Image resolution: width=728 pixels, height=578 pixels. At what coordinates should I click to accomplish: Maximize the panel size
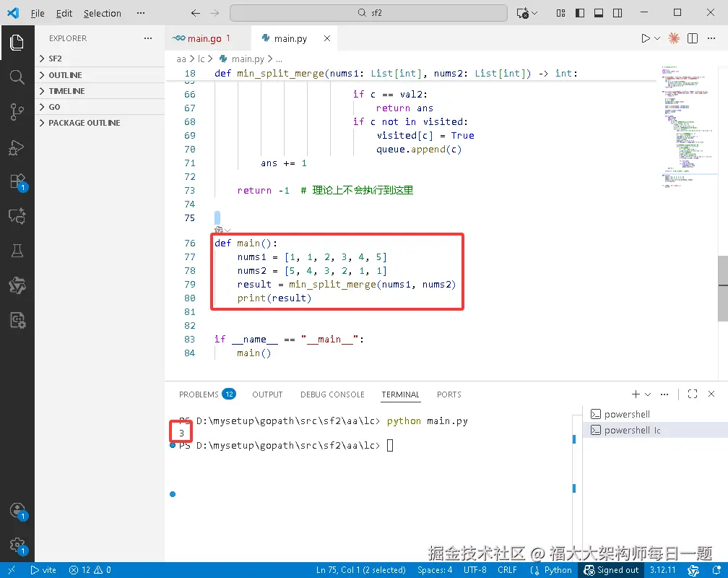point(692,394)
